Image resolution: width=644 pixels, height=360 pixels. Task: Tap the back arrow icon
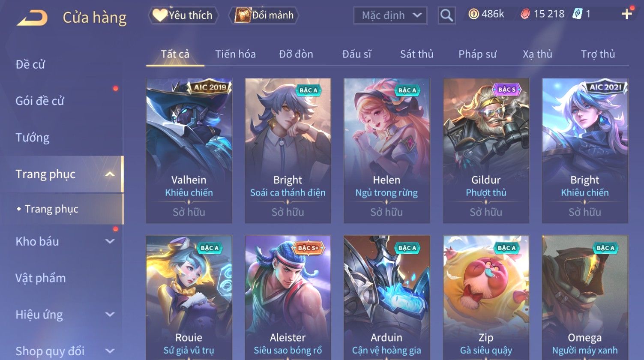pyautogui.click(x=32, y=18)
